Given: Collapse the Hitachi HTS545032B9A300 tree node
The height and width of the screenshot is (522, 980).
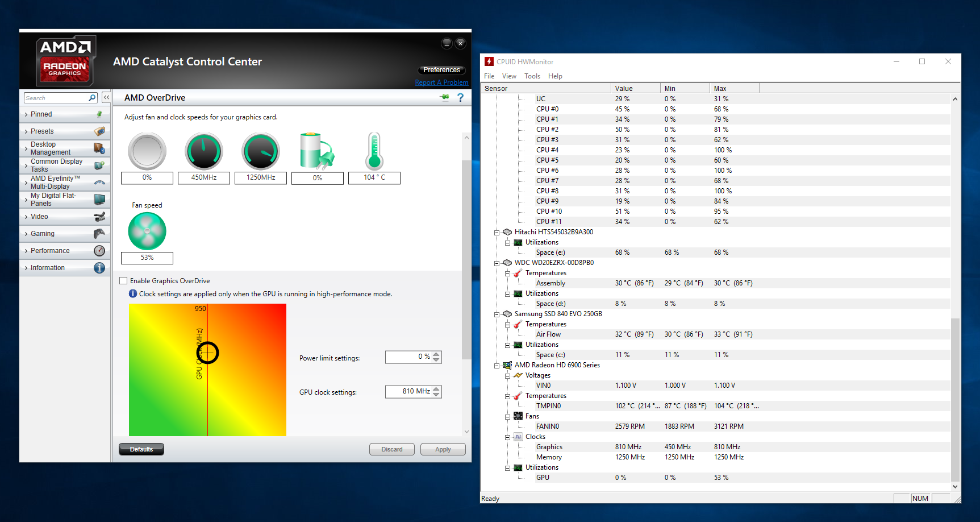Looking at the screenshot, I should click(x=497, y=233).
